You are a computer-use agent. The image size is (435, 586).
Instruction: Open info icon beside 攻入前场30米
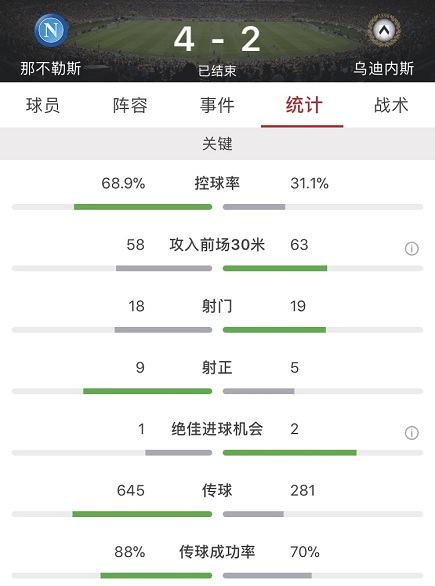click(411, 249)
